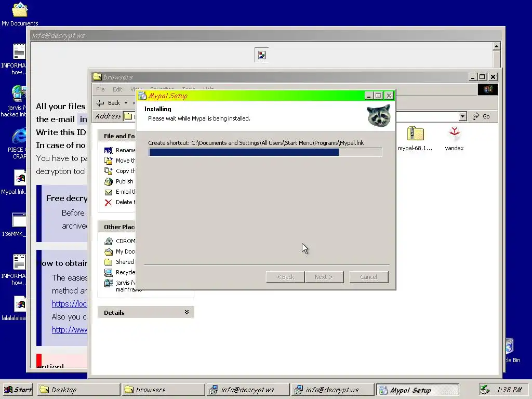Click the Back toolbar button in browsers
Screen dimensions: 532x399
(109, 103)
